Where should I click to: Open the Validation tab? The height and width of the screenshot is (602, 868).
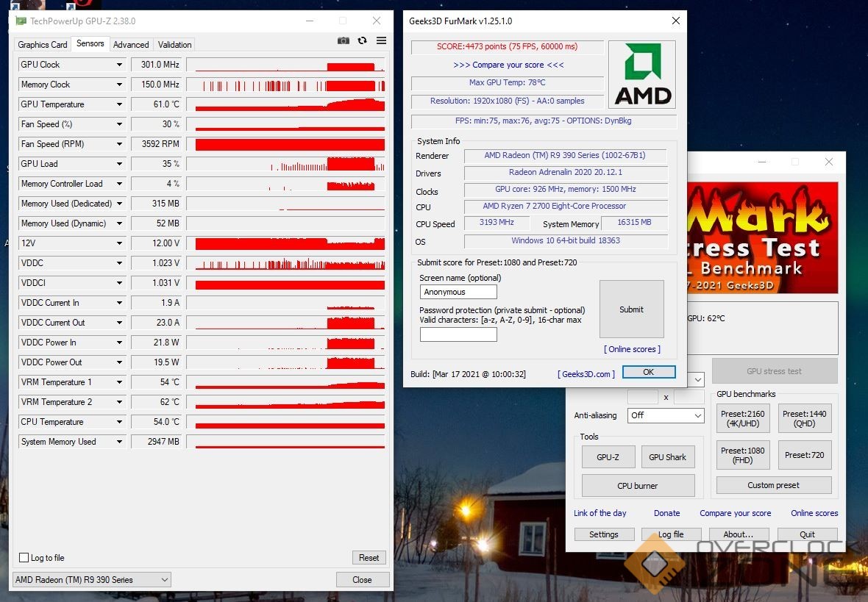tap(175, 45)
